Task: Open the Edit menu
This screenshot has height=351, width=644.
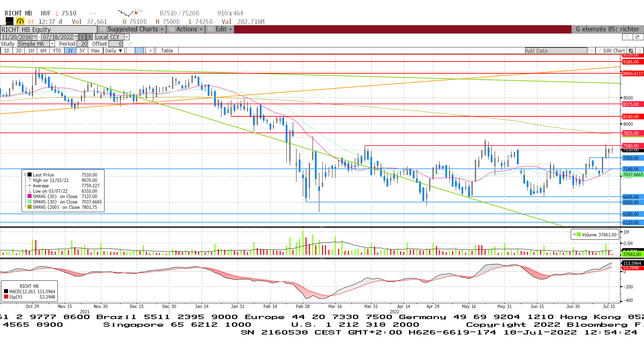Action: (x=220, y=29)
